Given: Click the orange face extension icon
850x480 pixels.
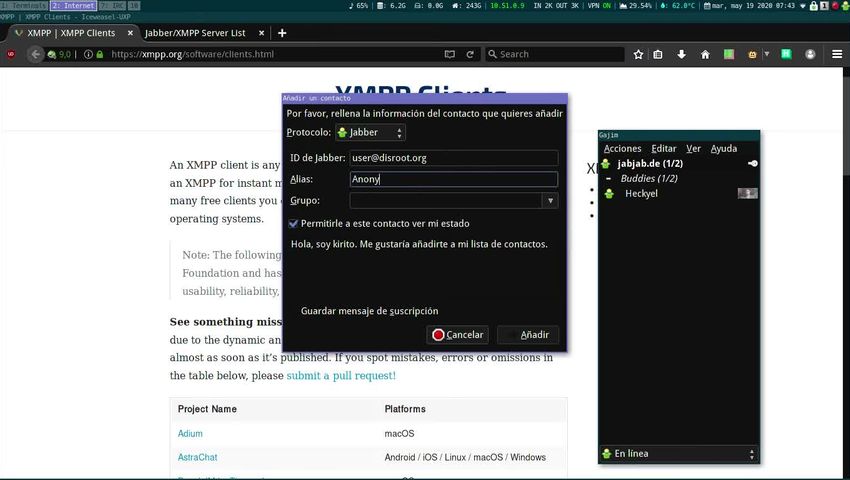Looking at the screenshot, I should pos(752,54).
